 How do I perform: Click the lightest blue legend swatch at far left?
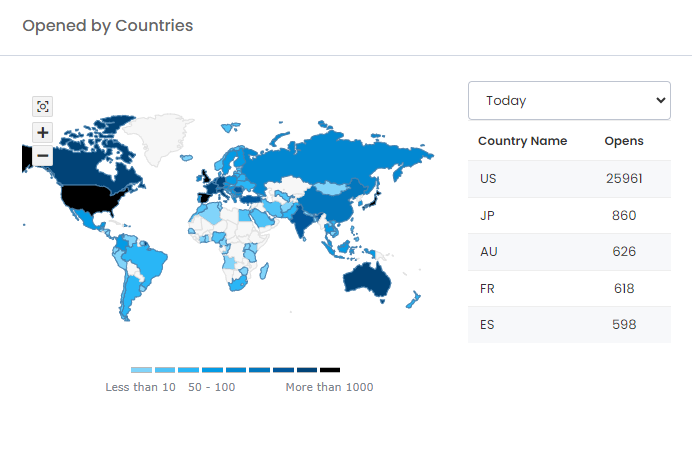(x=141, y=370)
